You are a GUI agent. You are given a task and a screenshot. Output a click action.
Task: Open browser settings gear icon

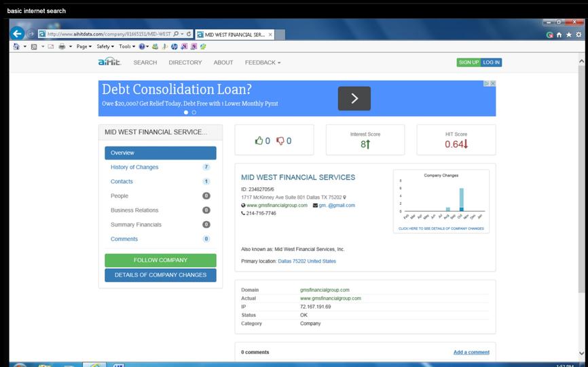pos(578,35)
